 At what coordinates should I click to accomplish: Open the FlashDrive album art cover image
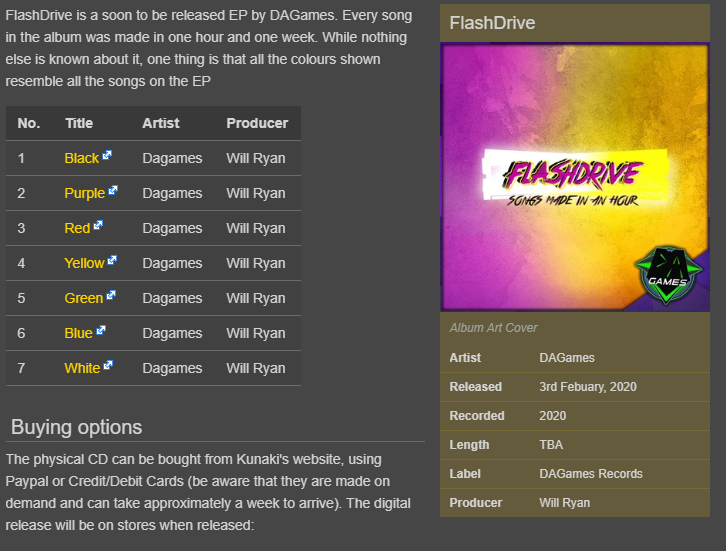[x=575, y=177]
